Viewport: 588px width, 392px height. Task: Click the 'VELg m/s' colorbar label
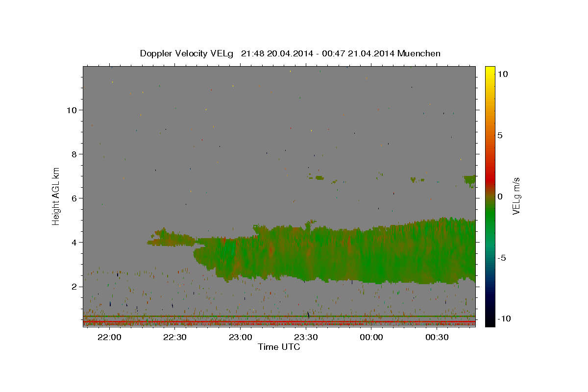tap(516, 196)
